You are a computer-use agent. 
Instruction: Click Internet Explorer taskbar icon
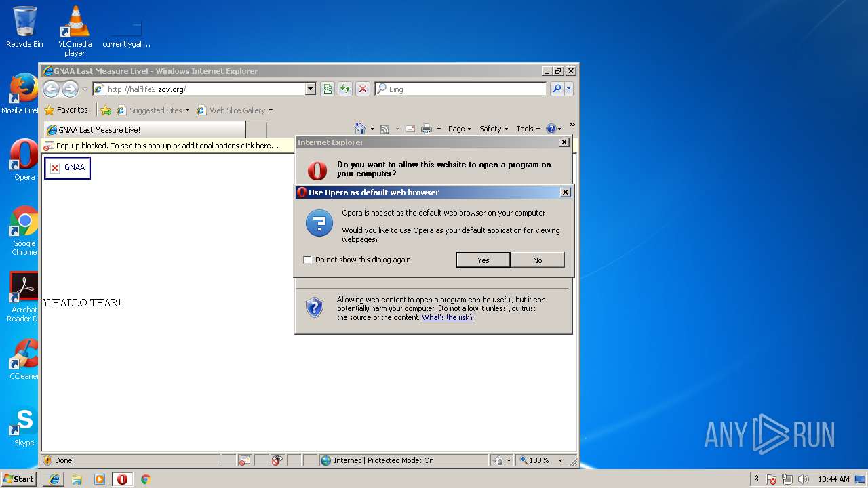tap(54, 479)
